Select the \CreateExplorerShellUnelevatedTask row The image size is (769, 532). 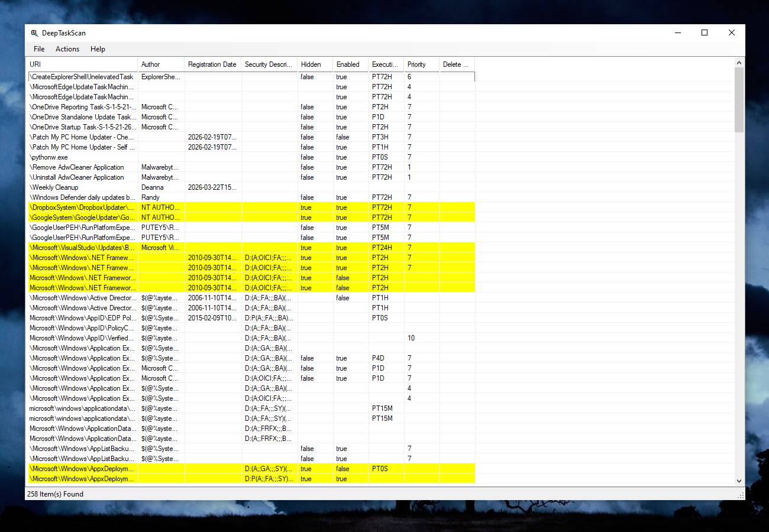(251, 77)
